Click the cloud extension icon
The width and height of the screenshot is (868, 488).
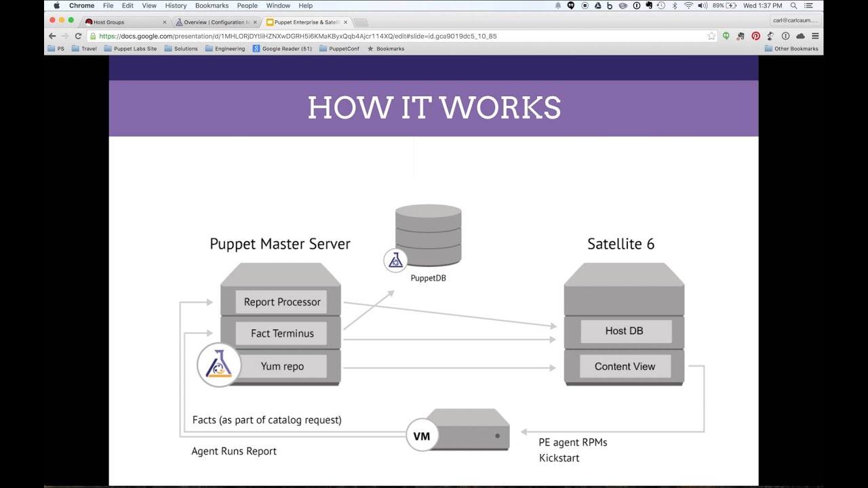pyautogui.click(x=800, y=36)
